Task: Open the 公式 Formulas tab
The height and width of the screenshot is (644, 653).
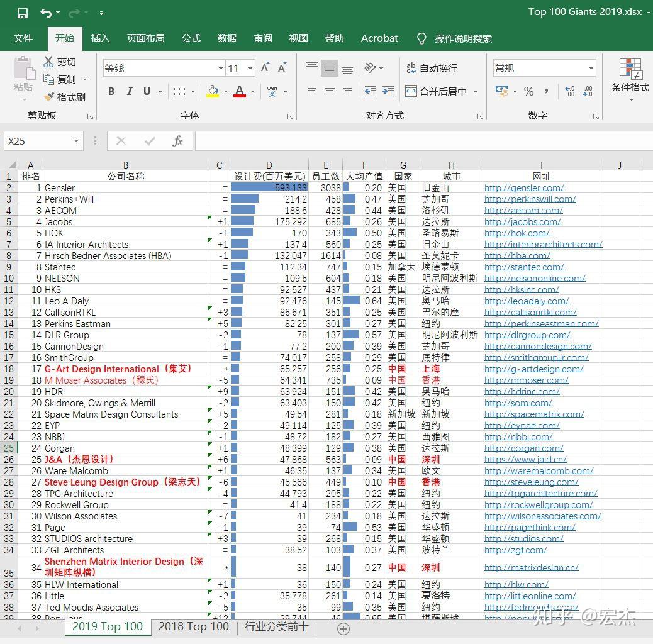Action: [x=191, y=38]
